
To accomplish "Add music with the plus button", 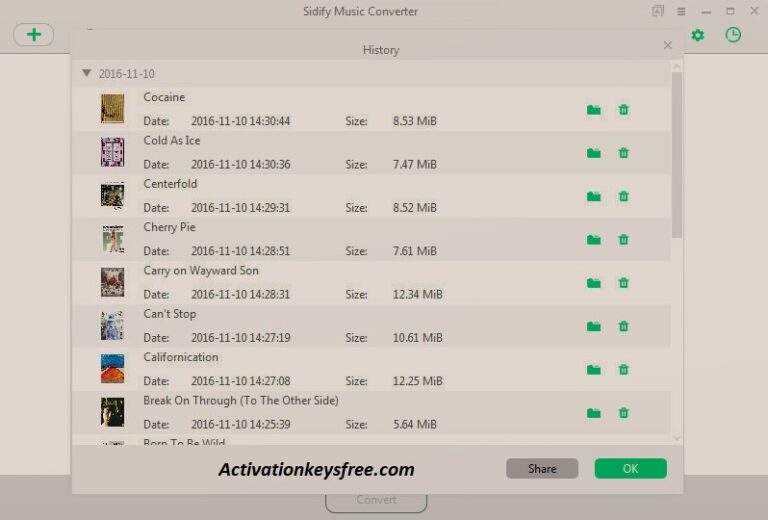I will pos(34,35).
